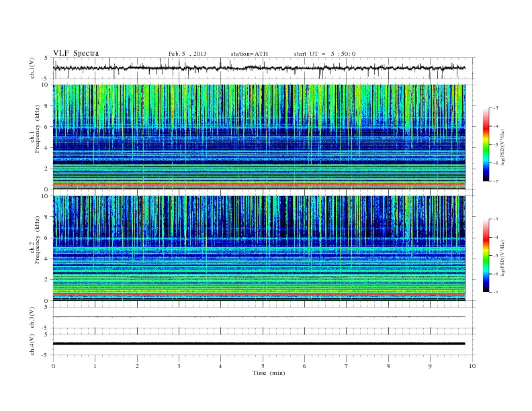Screen dimensions: 532x411
Task: Click the "start UT = 5:50:0" header text
Action: click(x=324, y=54)
